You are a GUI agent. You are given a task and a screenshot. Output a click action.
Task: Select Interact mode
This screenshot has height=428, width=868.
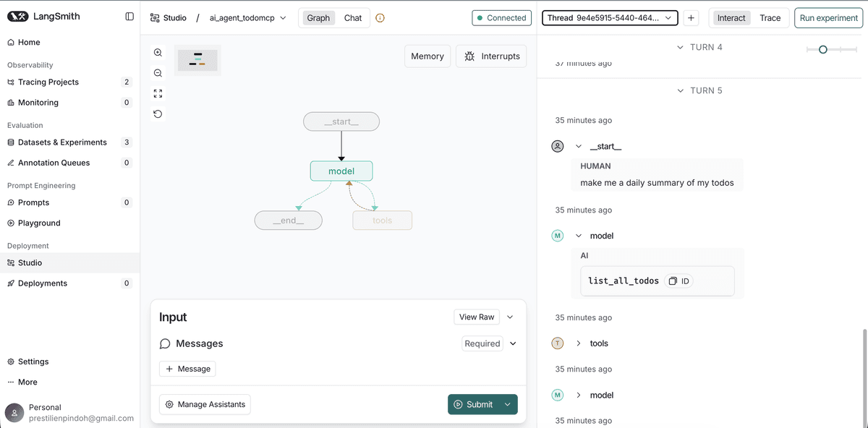[731, 18]
